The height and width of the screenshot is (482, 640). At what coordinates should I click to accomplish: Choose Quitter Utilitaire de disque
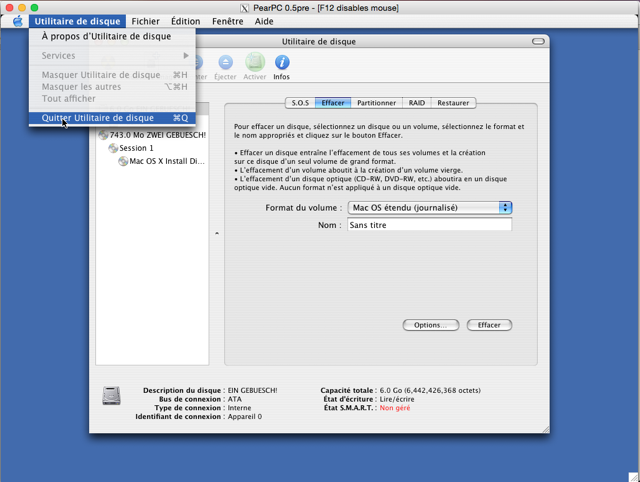point(112,118)
